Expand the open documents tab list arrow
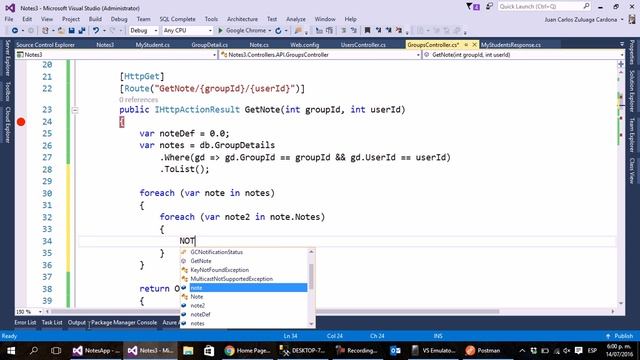 pyautogui.click(x=621, y=44)
